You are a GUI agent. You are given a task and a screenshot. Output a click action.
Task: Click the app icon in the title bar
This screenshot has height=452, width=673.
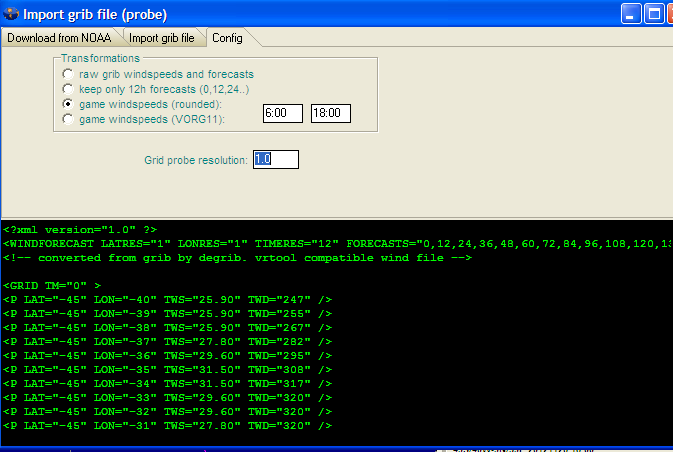click(14, 14)
